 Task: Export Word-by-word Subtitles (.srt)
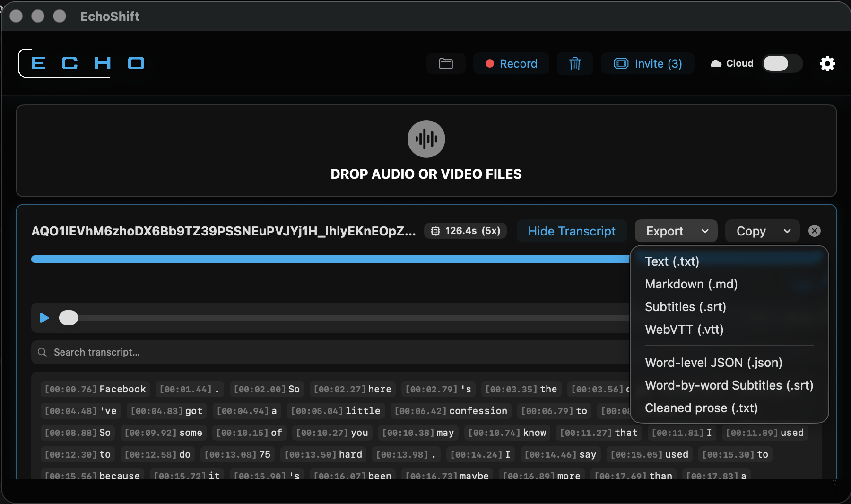[x=729, y=385]
